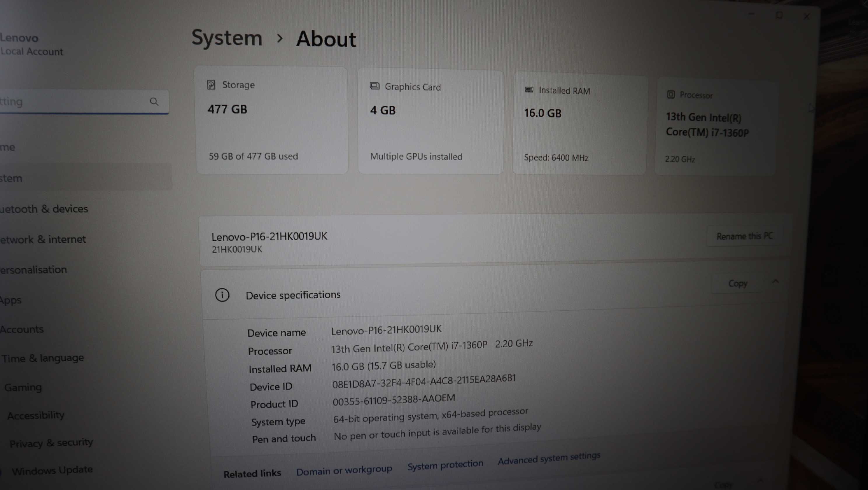868x490 pixels.
Task: Click the Processor chip icon
Action: tap(671, 94)
